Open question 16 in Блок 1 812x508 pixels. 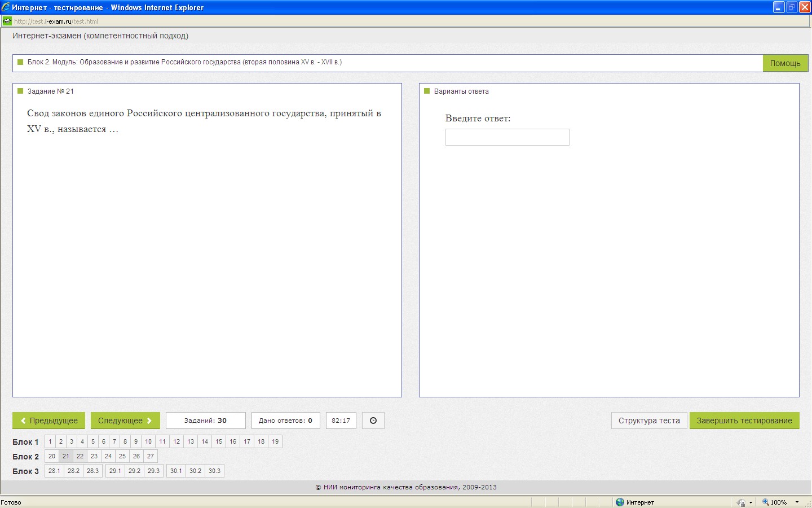point(233,441)
